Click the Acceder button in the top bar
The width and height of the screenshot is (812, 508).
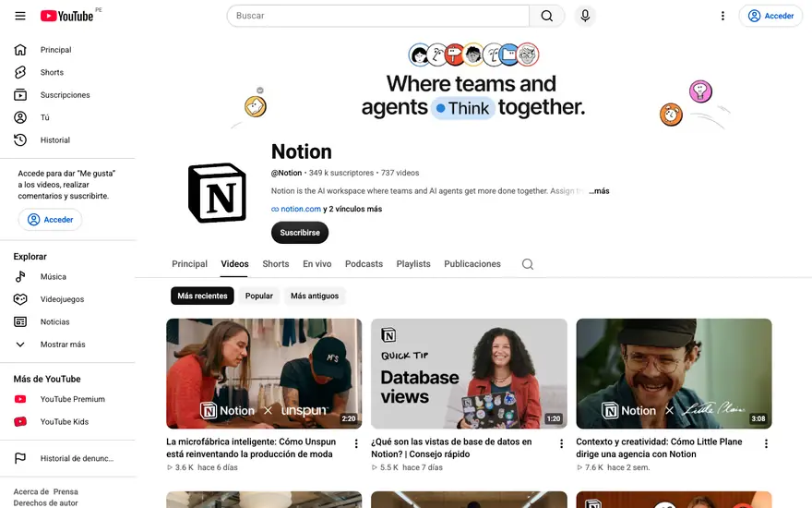(770, 16)
